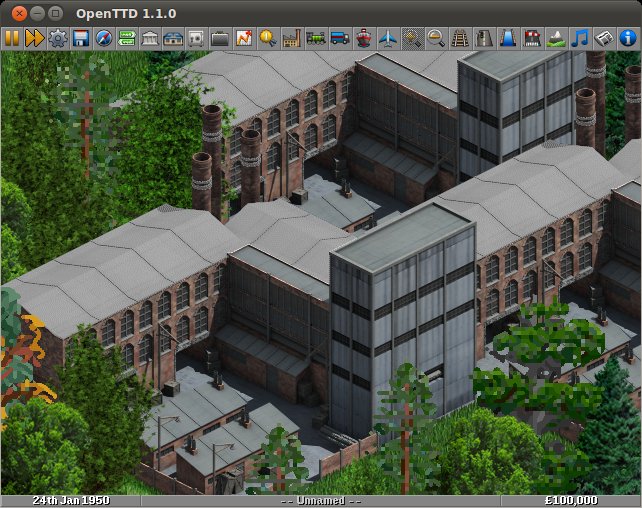The width and height of the screenshot is (642, 508).
Task: Show the list of road vehicles
Action: (340, 38)
